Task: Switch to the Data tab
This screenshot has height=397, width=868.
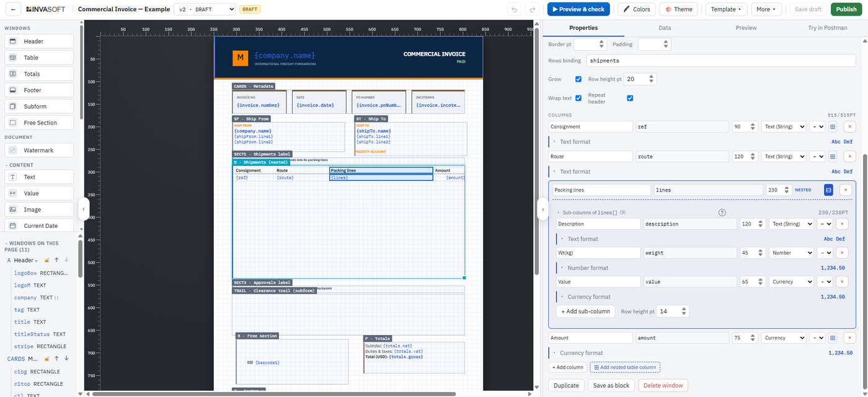Action: [x=665, y=28]
